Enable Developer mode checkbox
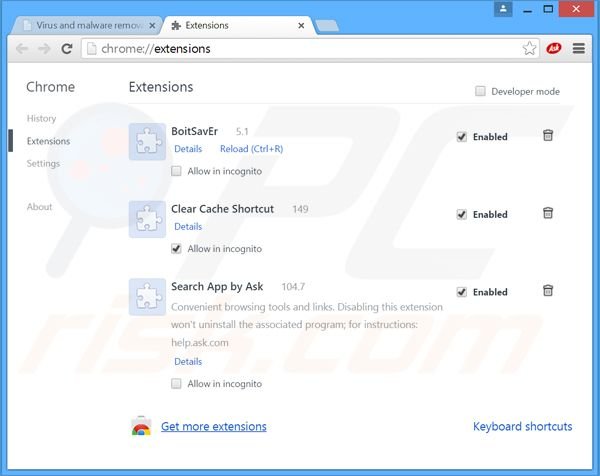Image resolution: width=600 pixels, height=476 pixels. pyautogui.click(x=480, y=91)
